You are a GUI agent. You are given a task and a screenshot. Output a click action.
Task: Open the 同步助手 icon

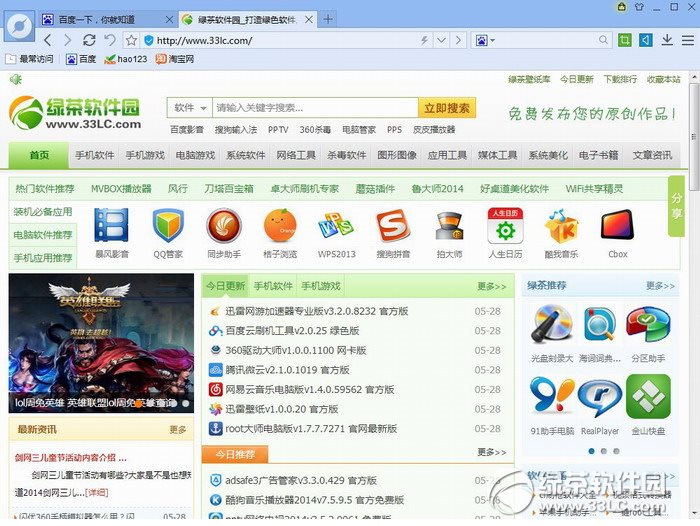224,226
